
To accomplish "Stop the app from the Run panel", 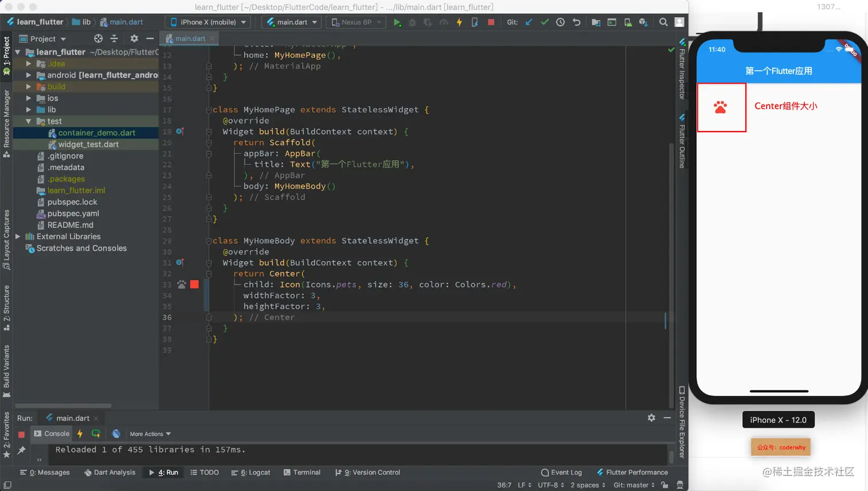I will [21, 435].
